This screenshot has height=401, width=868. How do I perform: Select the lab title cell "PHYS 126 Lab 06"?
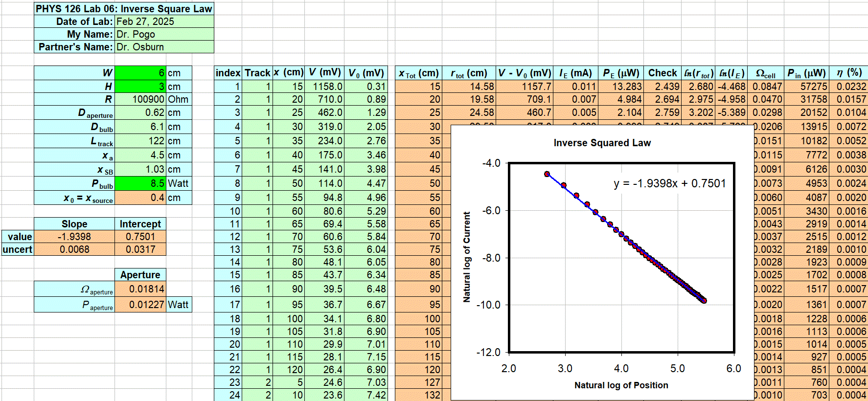coord(124,9)
